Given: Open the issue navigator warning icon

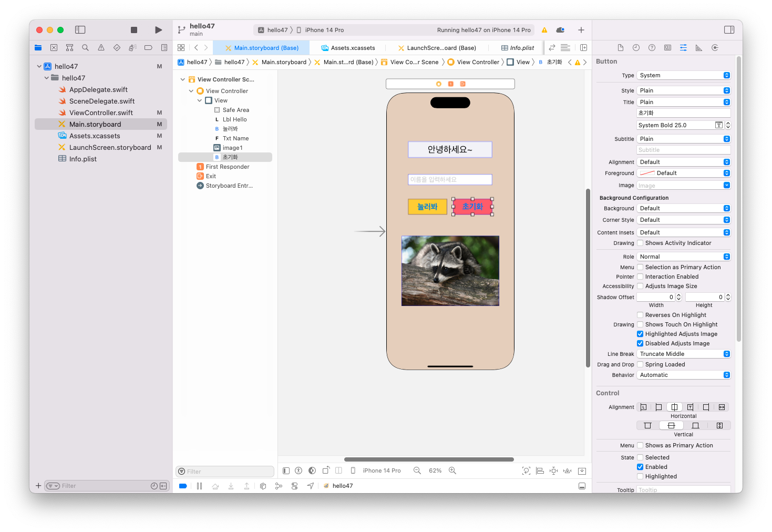Looking at the screenshot, I should pos(101,47).
